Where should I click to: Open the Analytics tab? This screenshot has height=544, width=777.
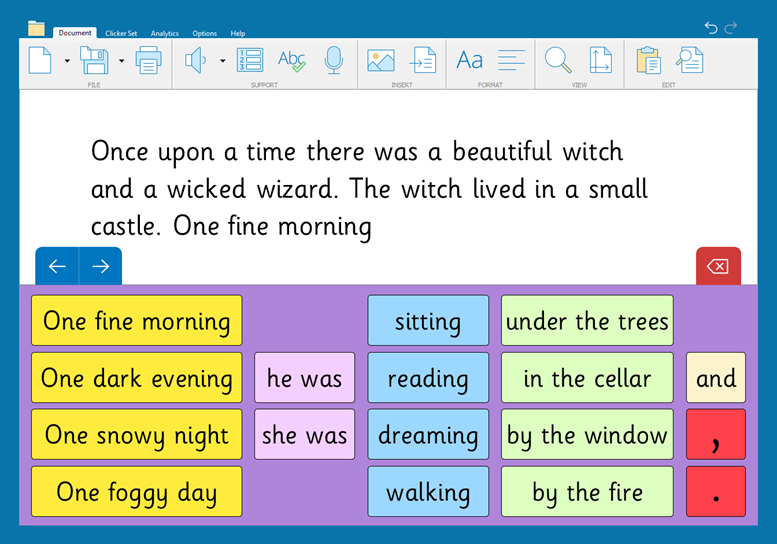[x=165, y=33]
